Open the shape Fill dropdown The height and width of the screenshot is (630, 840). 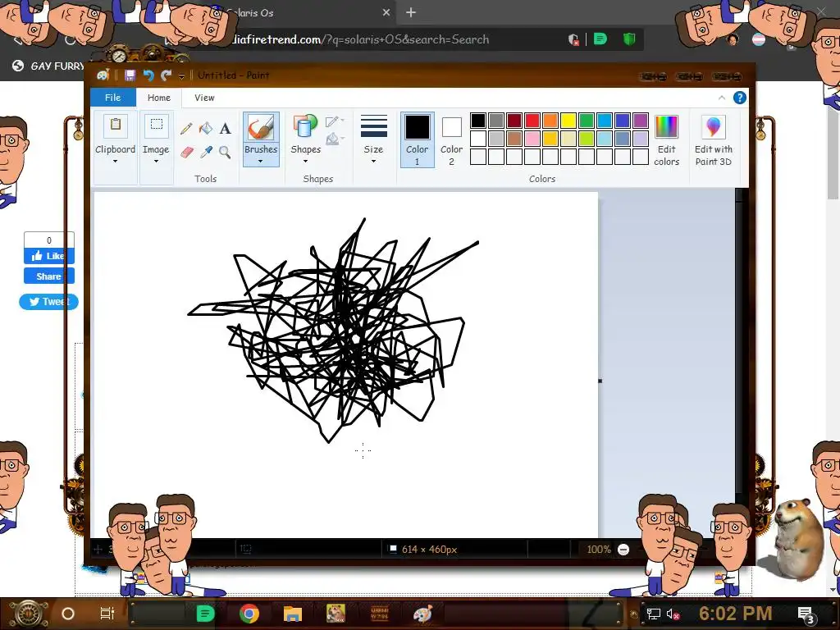335,139
